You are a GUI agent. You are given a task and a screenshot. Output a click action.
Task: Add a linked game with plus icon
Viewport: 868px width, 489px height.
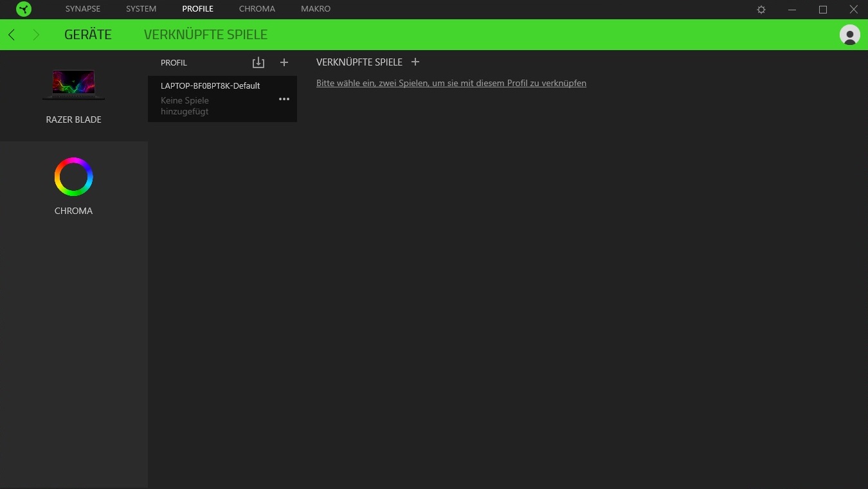[x=415, y=62]
